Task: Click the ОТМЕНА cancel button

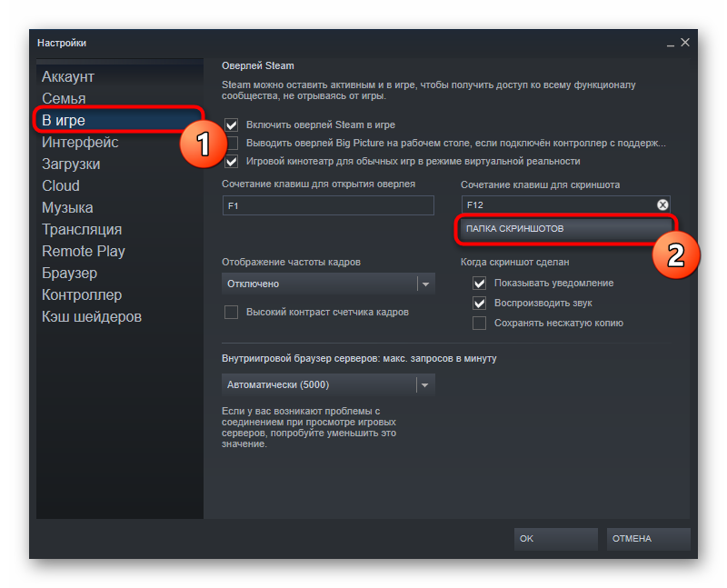Action: tap(649, 539)
